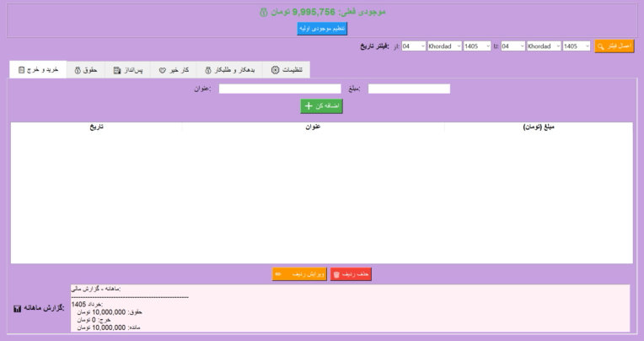Switch to the بدهکار و طلبکار tab
Screen dimensions: 644x341
pyautogui.click(x=229, y=70)
